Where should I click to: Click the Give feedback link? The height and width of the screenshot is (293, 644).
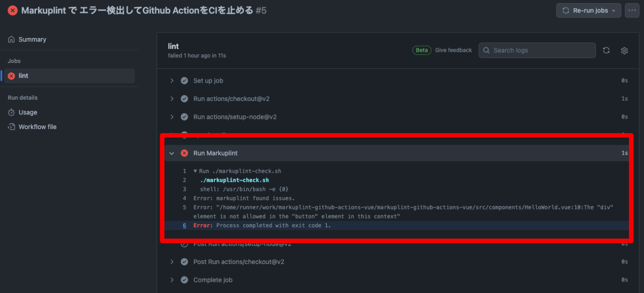[x=454, y=51]
